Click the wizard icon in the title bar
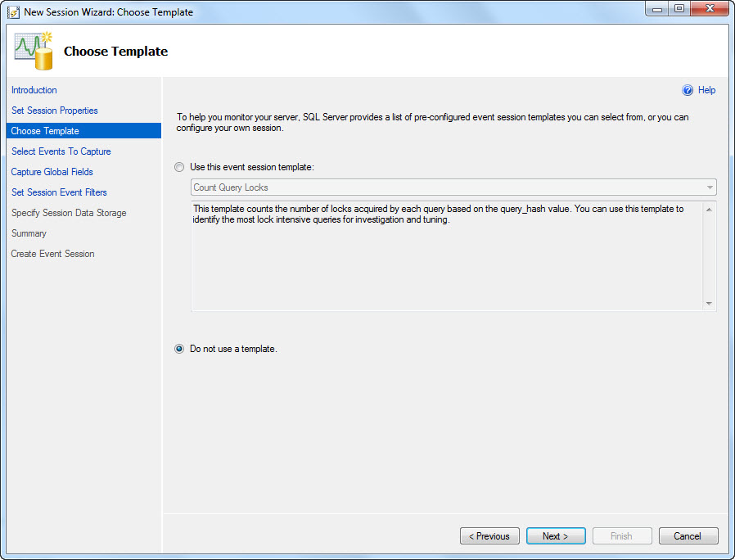 (14, 11)
